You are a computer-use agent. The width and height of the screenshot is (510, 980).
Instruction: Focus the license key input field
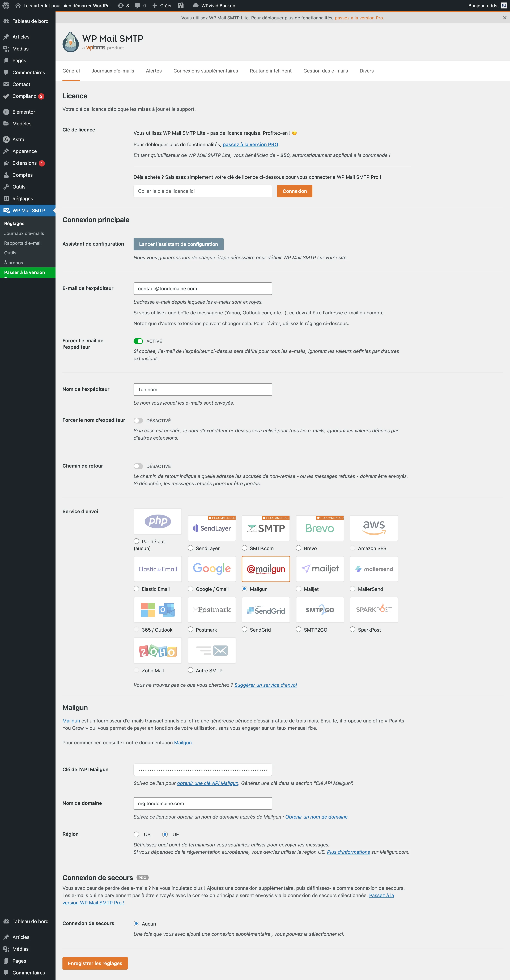pyautogui.click(x=203, y=191)
